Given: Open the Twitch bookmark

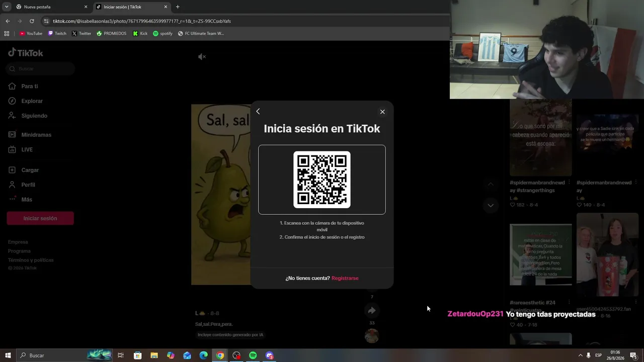Looking at the screenshot, I should [57, 34].
